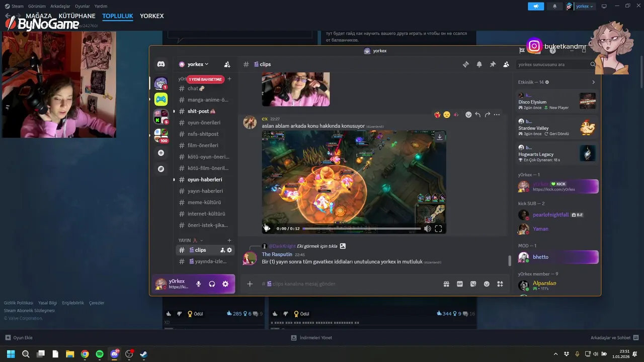Viewport: 644px width, 362px height.
Task: Open Discover servers compass icon
Action: pyautogui.click(x=161, y=169)
